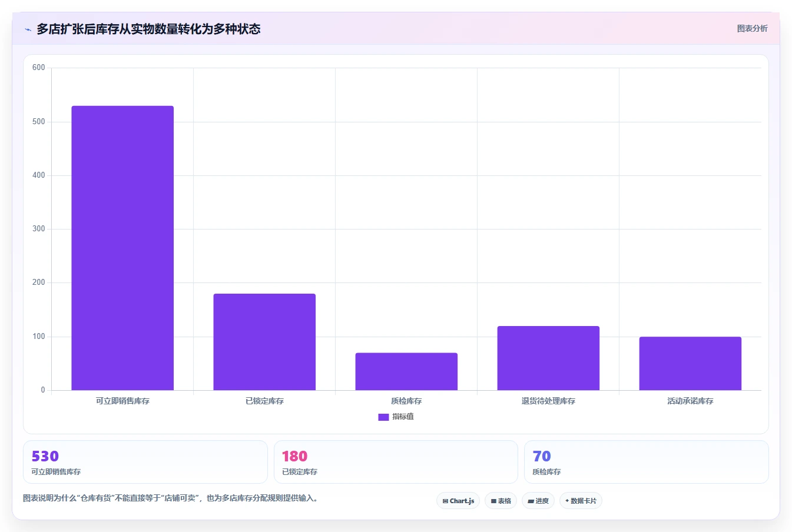Click the 图表分析 label in the header
The height and width of the screenshot is (532, 792).
pos(752,28)
